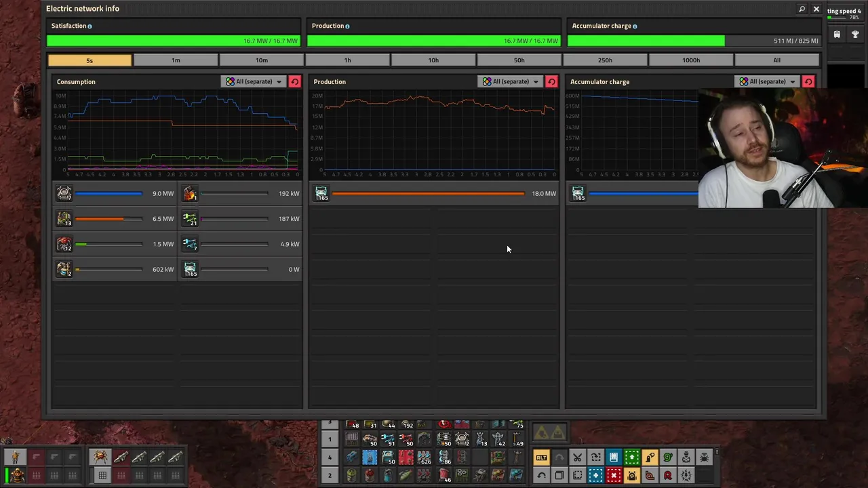Select the consumer icon with count 13
Viewport: 868px width, 488px height.
64,219
